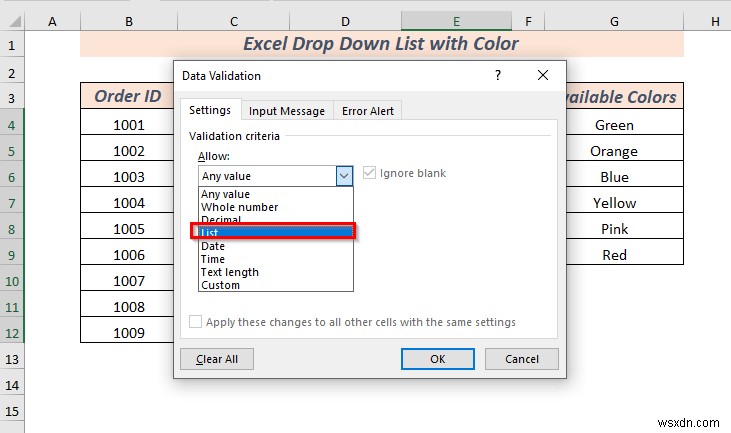Viewport: 731px width, 433px height.
Task: Switch to the Input Message tab
Action: 287,111
